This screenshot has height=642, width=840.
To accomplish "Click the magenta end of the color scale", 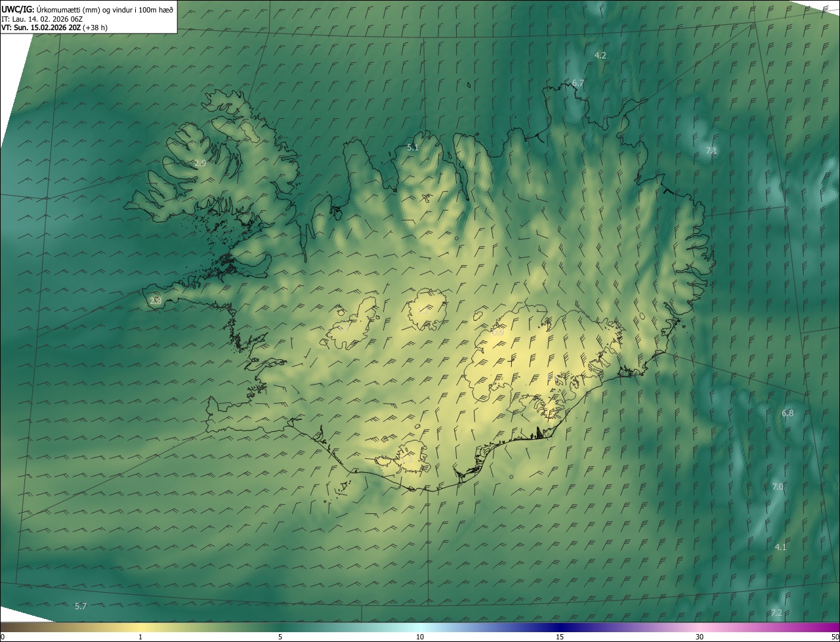I will 832,628.
